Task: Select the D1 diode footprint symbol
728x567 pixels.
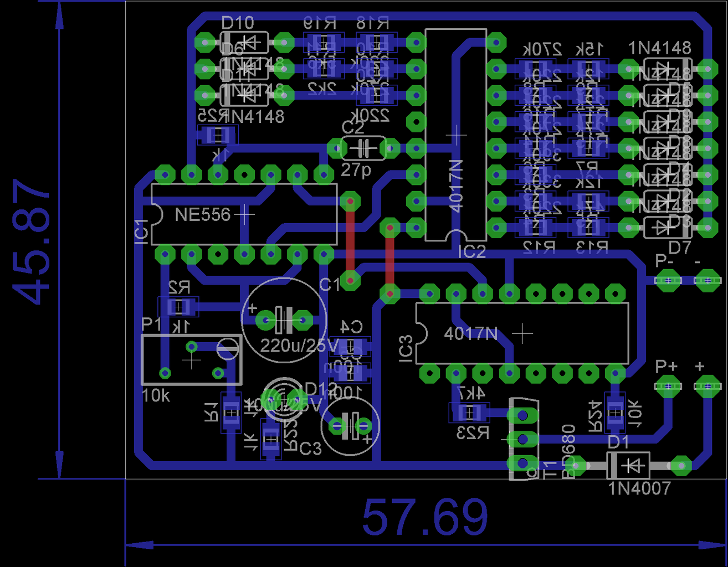Action: 628,466
